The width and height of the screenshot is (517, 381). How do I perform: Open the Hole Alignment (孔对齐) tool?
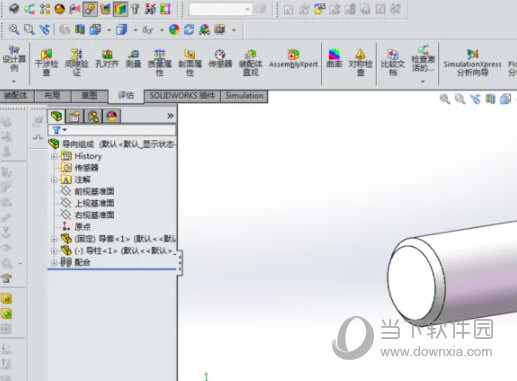tap(107, 59)
